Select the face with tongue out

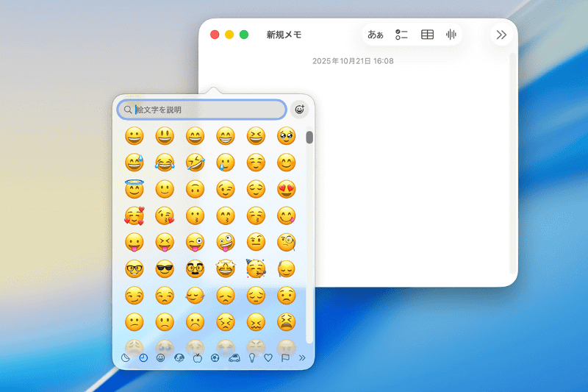point(135,242)
